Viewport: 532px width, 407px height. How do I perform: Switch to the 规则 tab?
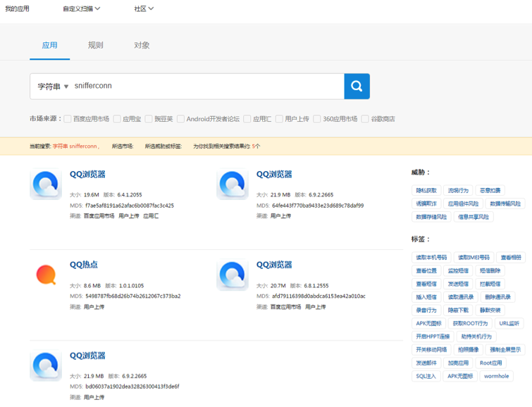point(95,45)
